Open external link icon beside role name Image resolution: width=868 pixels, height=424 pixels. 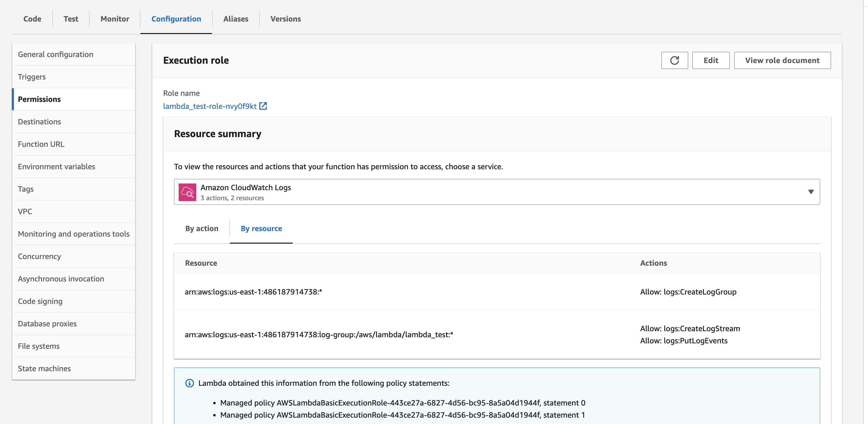point(263,106)
